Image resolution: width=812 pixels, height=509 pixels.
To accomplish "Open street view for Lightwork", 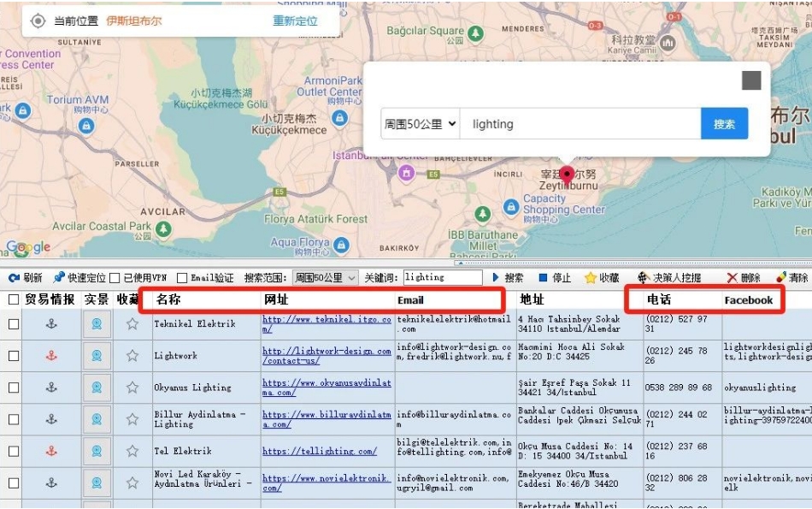I will [97, 356].
